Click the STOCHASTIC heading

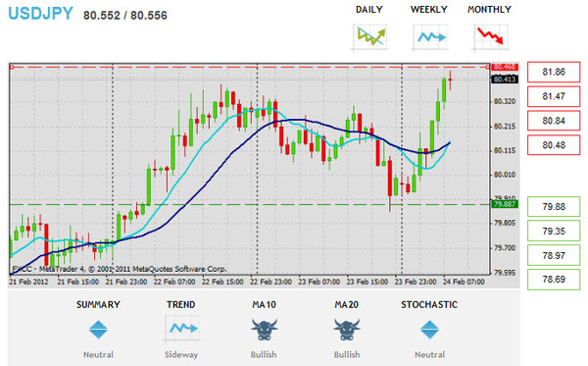(x=429, y=304)
